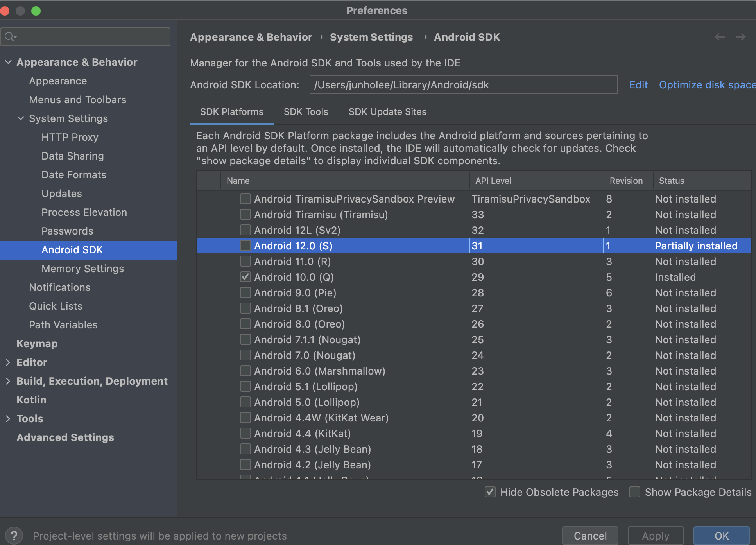
Task: Expand the Build, Execution, Deployment section
Action: [8, 381]
